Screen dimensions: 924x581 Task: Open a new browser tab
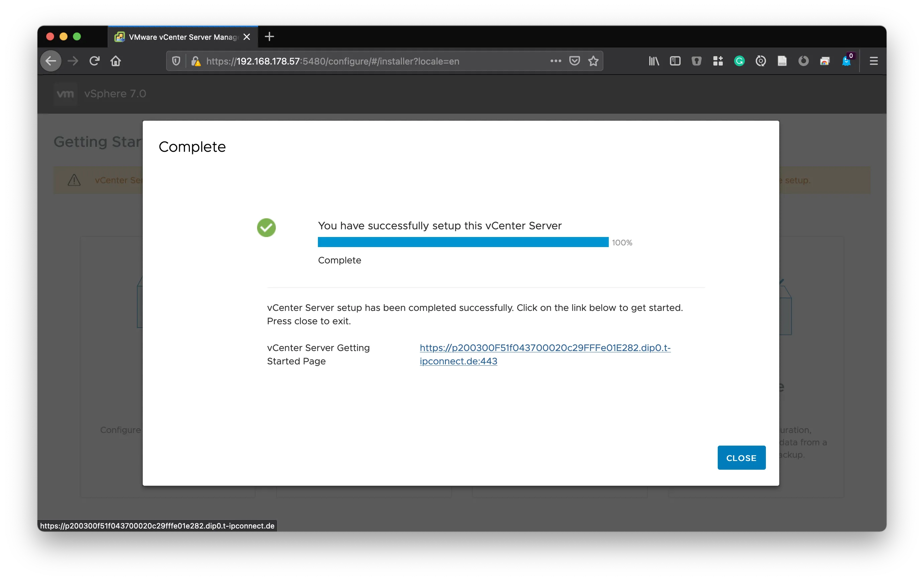269,37
